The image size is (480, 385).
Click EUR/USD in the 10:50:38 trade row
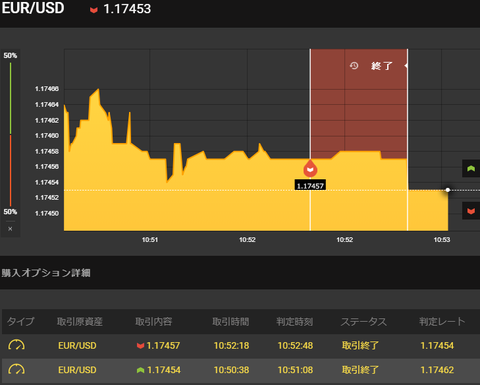point(77,370)
